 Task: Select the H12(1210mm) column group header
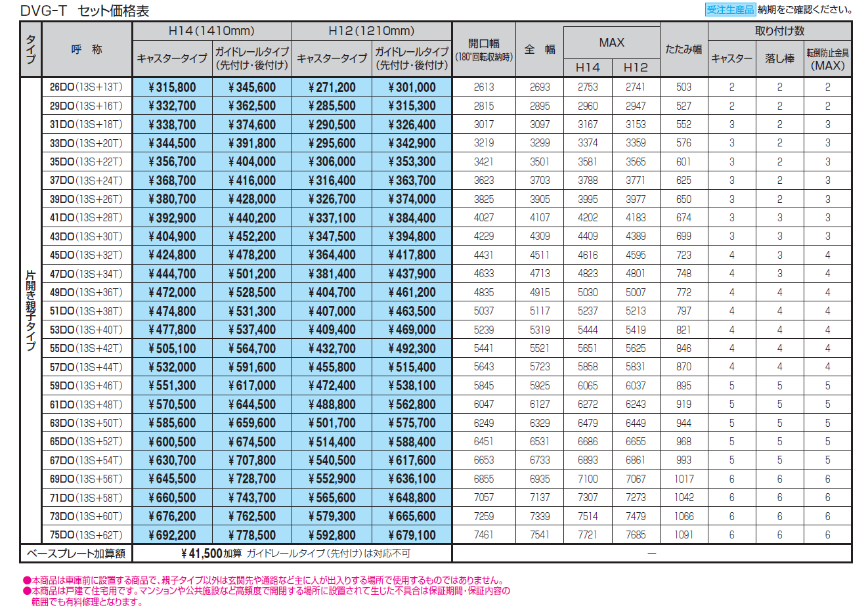(x=372, y=31)
